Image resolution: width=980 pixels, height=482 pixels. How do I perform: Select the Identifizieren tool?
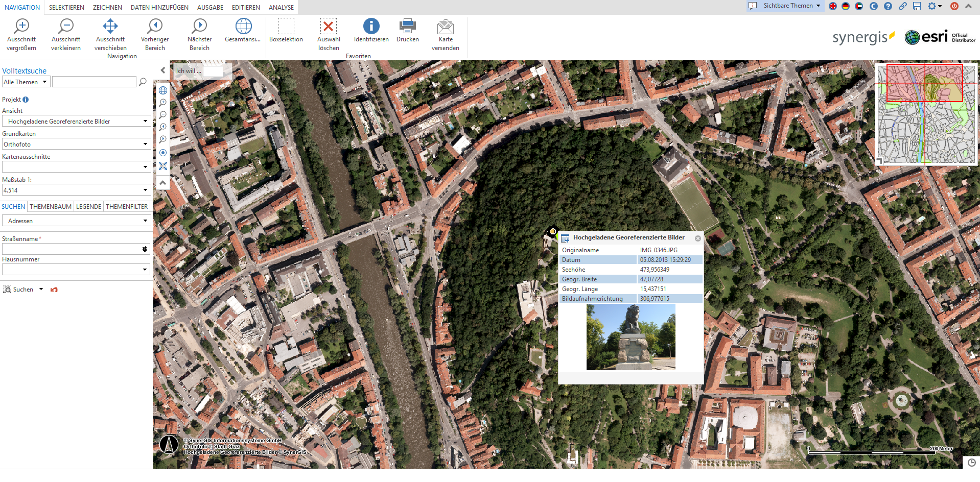[370, 32]
